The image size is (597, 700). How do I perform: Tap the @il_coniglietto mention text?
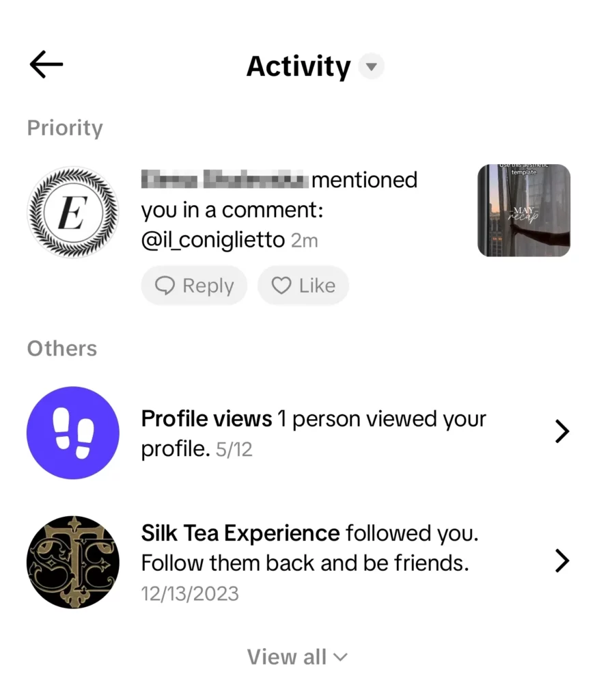[212, 240]
